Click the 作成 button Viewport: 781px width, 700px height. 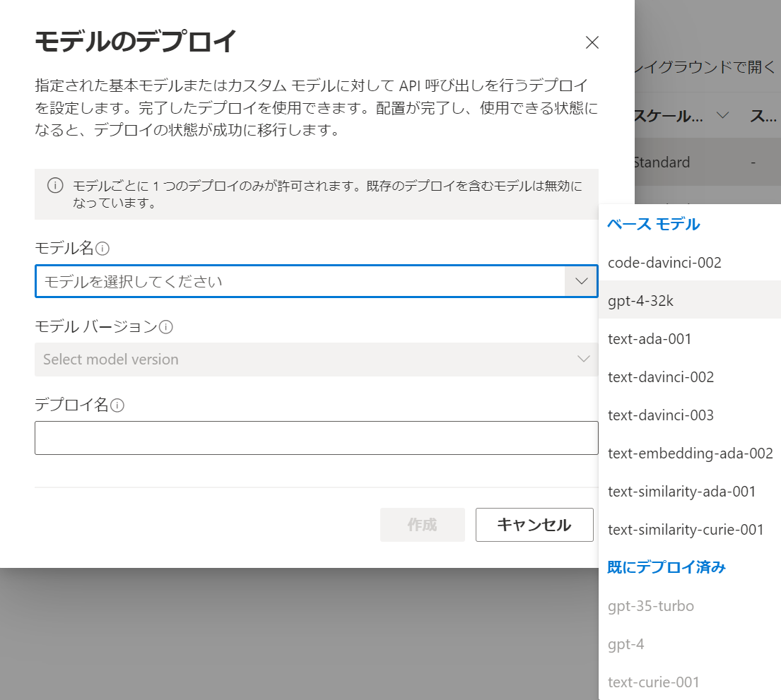coord(423,525)
